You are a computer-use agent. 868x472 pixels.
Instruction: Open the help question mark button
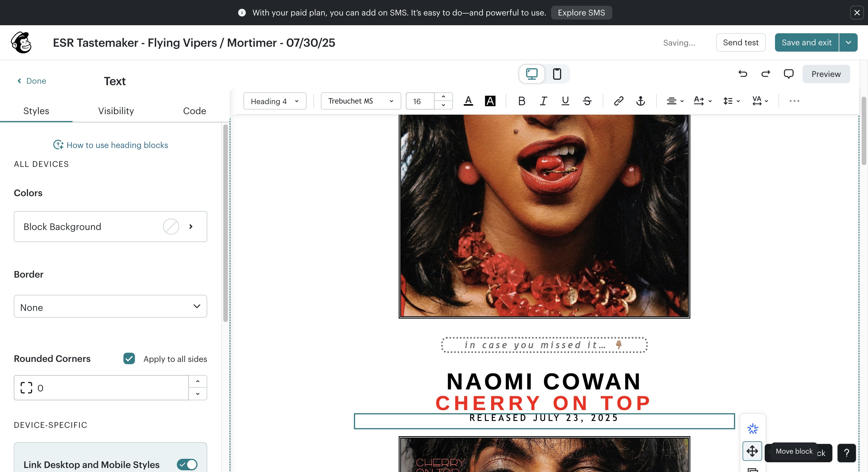coord(846,453)
